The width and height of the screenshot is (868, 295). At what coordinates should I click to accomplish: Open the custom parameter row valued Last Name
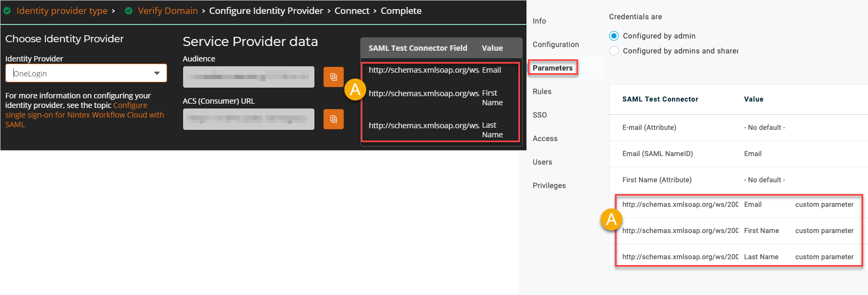[739, 257]
